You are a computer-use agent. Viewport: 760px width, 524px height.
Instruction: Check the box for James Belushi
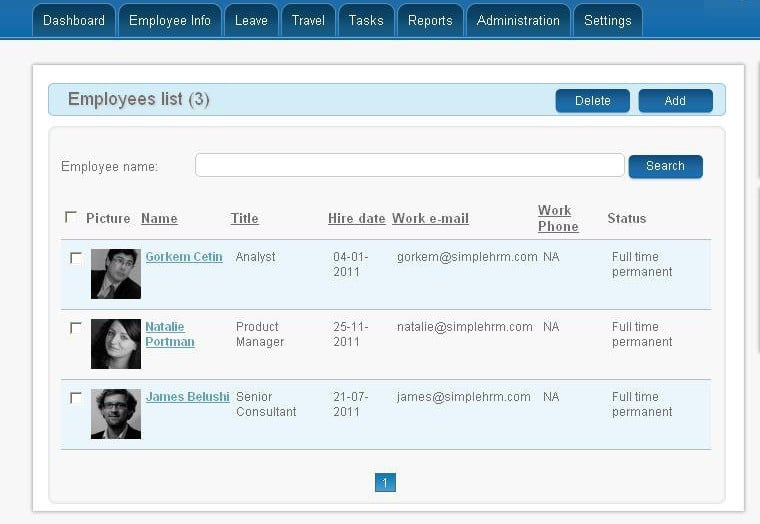[76, 398]
